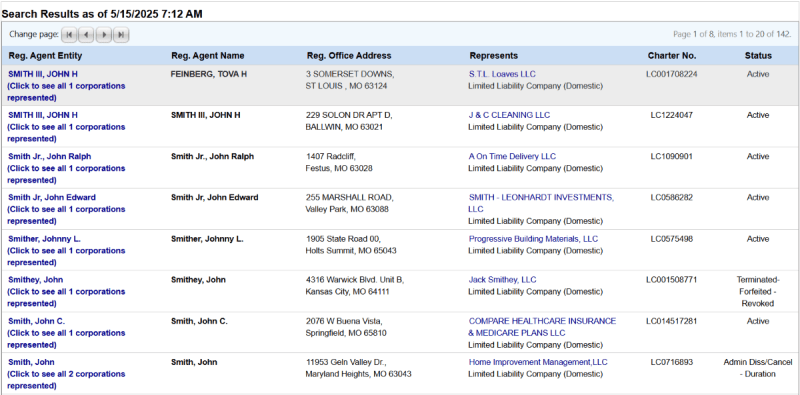This screenshot has height=395, width=800.
Task: Select address 255 MARSHALL ROAD
Action: (x=350, y=198)
